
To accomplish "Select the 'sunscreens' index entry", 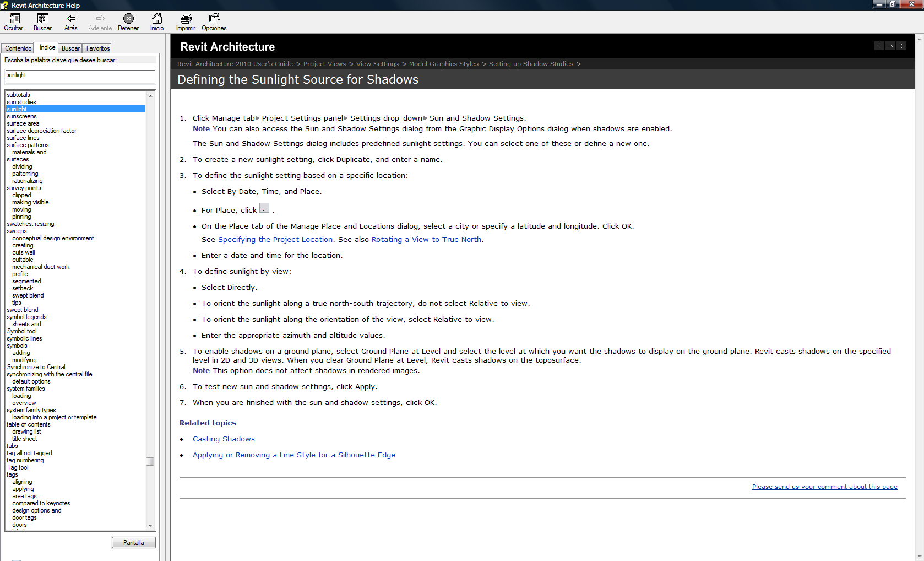I will [21, 116].
